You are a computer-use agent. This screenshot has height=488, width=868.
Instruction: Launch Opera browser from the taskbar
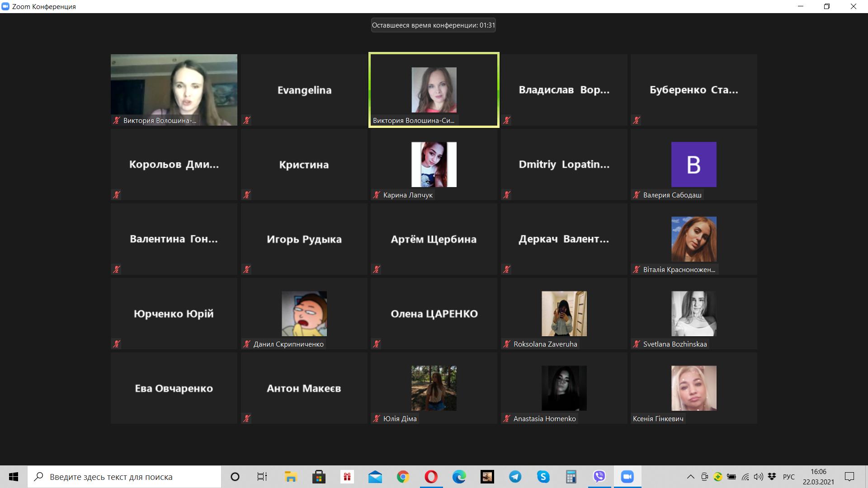pos(431,477)
